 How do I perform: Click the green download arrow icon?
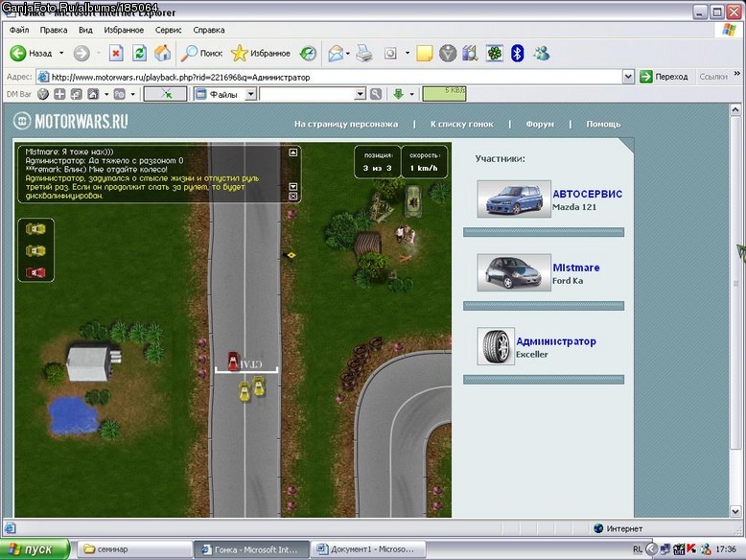pos(399,94)
